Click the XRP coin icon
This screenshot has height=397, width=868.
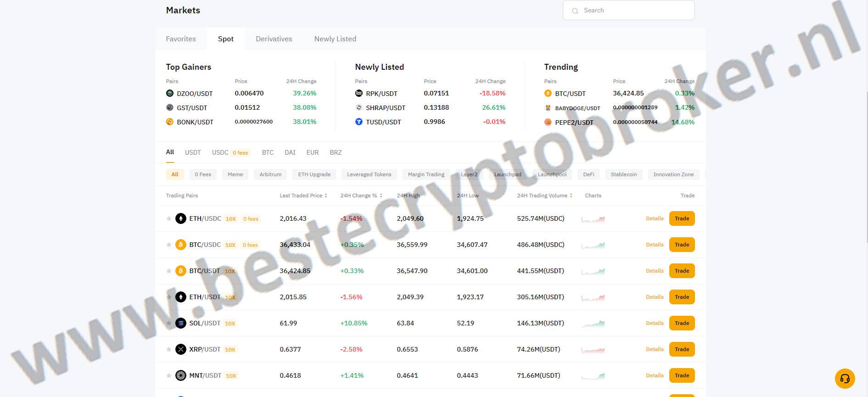click(x=181, y=349)
